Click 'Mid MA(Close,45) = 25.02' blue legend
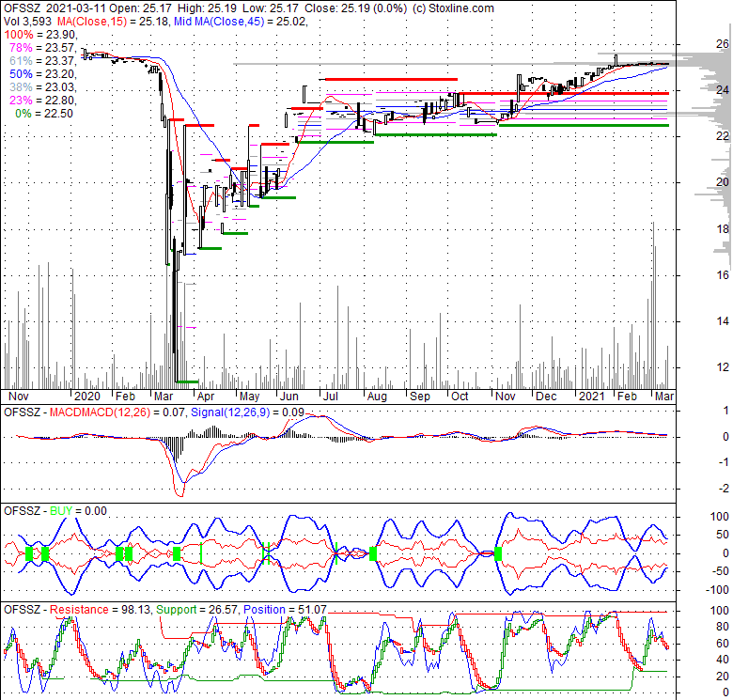Viewport: 733px width, 700px height. pyautogui.click(x=240, y=22)
